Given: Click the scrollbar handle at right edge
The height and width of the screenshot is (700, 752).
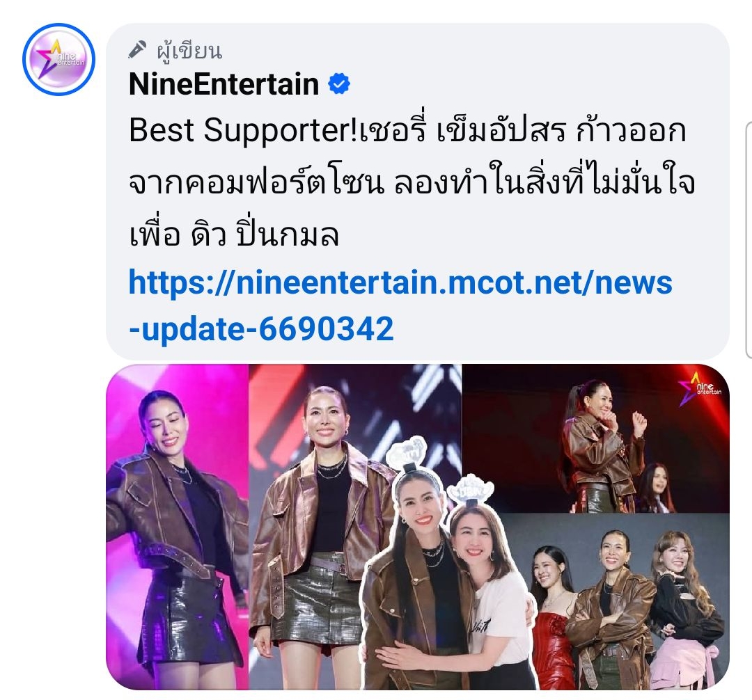Looking at the screenshot, I should (x=748, y=239).
